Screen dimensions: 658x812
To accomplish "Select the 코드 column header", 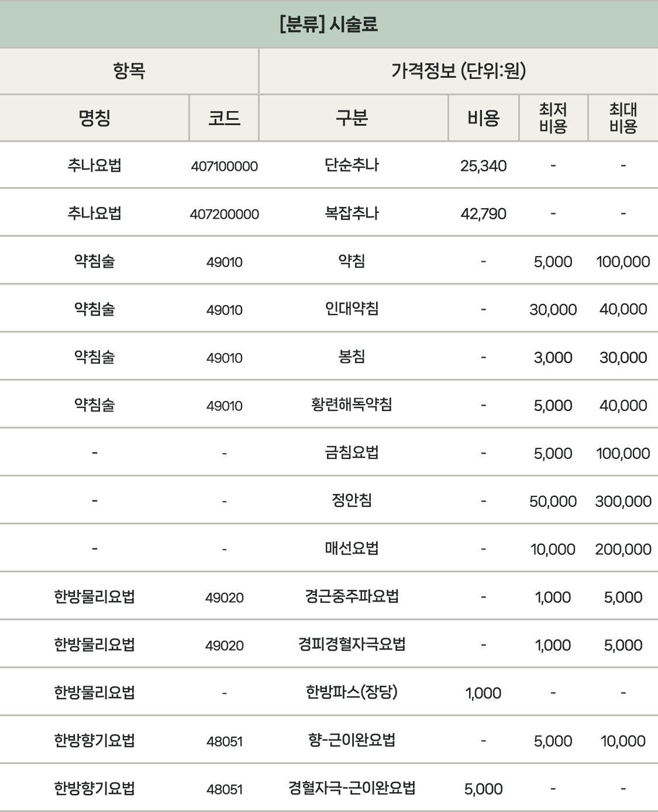I will point(224,118).
